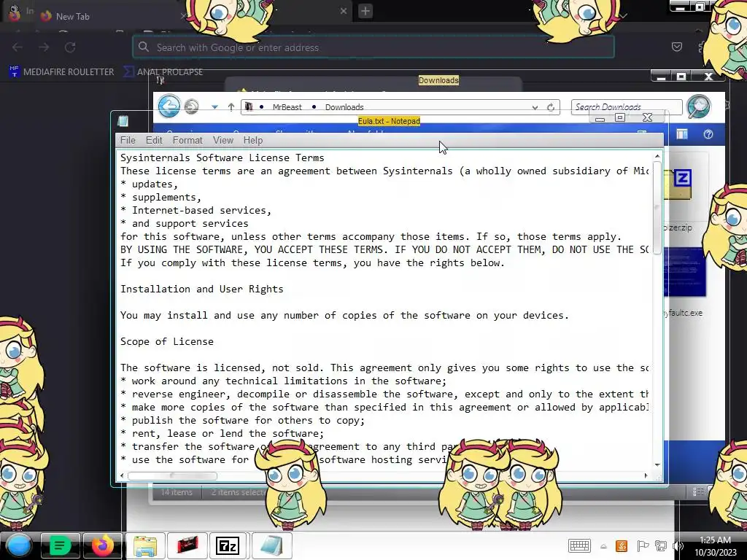Image resolution: width=747 pixels, height=560 pixels.
Task: Minimize the Notepad window
Action: tap(600, 118)
